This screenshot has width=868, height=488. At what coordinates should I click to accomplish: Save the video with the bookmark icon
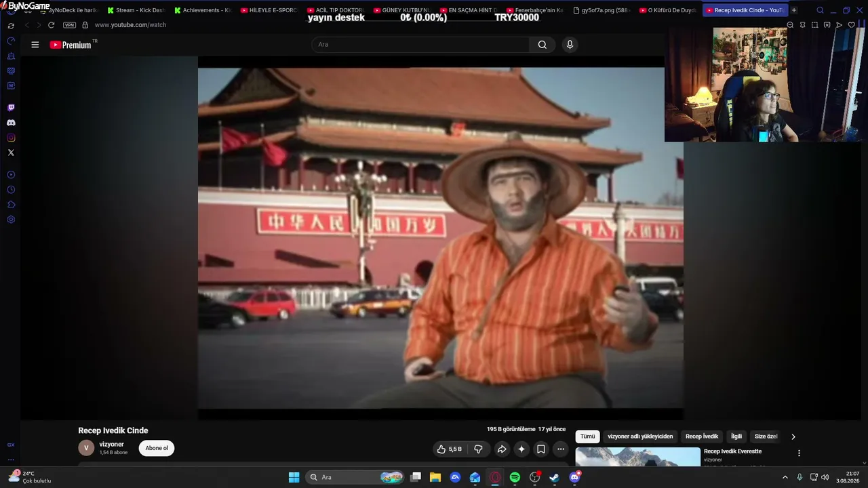pyautogui.click(x=541, y=449)
